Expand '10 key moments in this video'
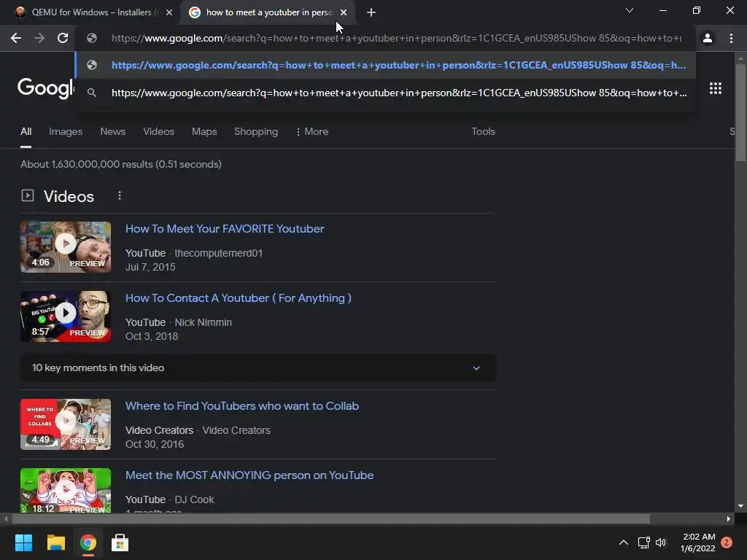The width and height of the screenshot is (747, 560). (258, 367)
